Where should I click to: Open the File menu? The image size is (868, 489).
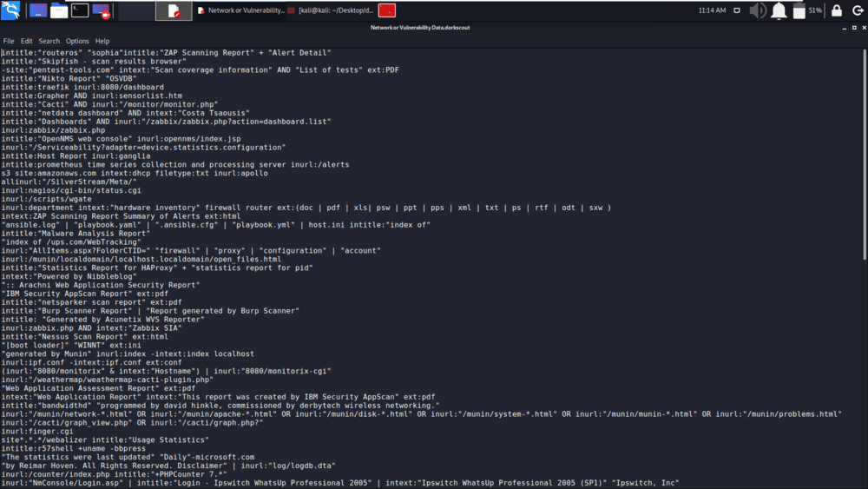[x=9, y=41]
